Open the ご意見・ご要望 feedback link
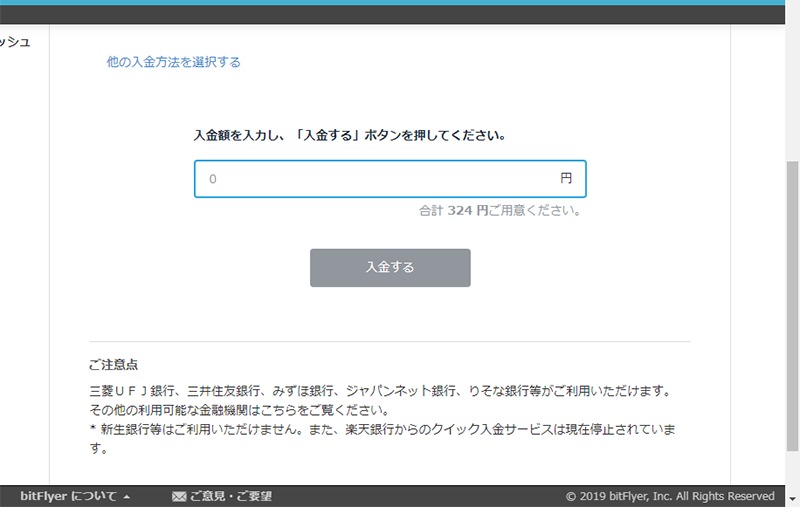 click(x=231, y=496)
